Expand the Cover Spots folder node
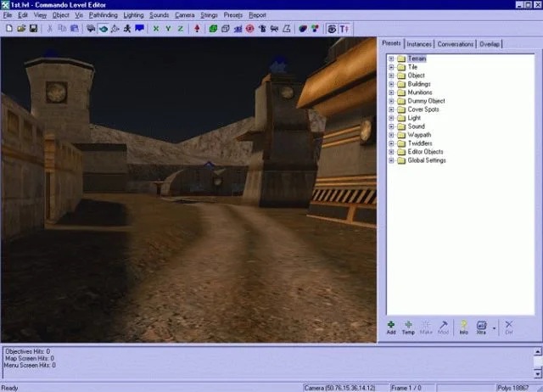This screenshot has height=392, width=543. (x=391, y=109)
